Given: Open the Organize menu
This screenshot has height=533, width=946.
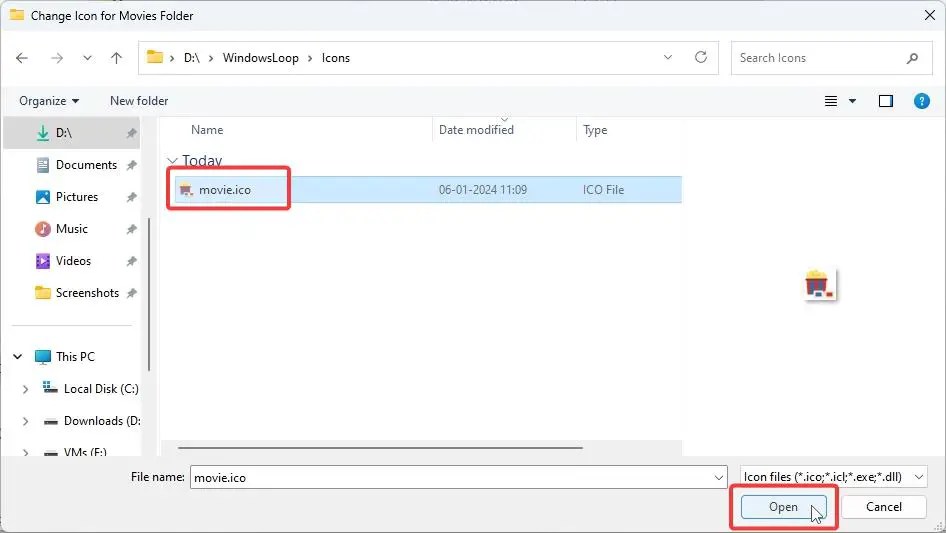Looking at the screenshot, I should pos(48,101).
